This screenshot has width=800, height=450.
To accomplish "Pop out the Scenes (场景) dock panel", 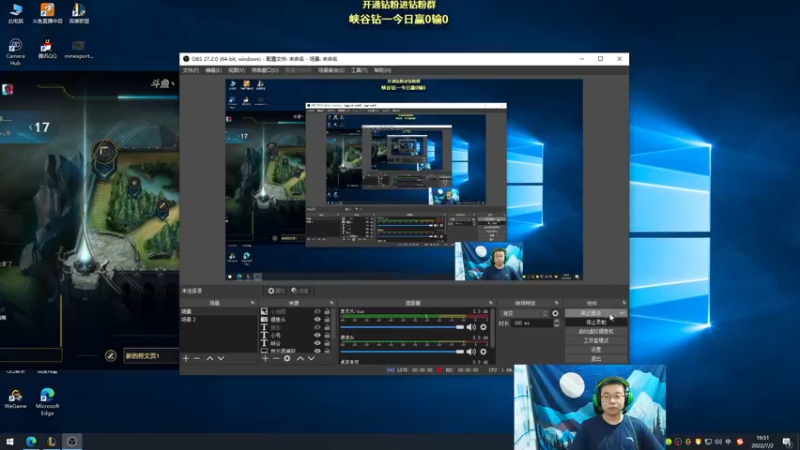I will [252, 303].
